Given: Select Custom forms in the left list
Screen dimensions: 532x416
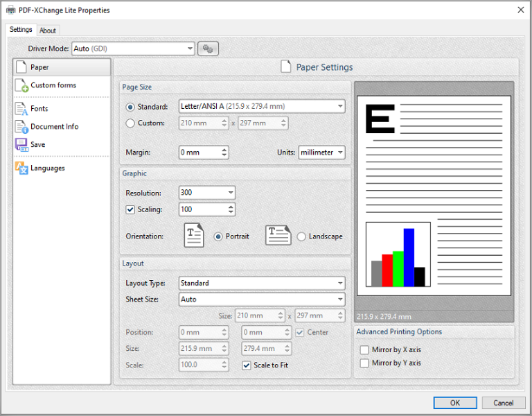Looking at the screenshot, I should (x=62, y=85).
